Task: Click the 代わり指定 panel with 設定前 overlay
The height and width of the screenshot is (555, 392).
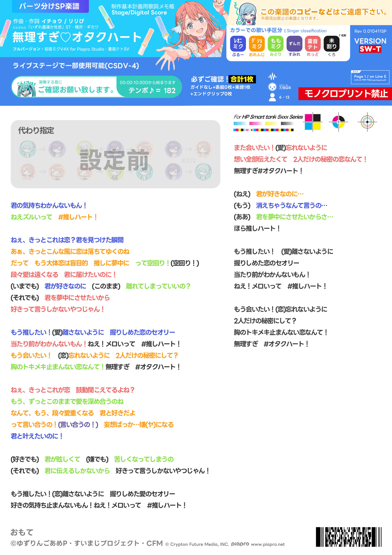Action: coord(115,154)
